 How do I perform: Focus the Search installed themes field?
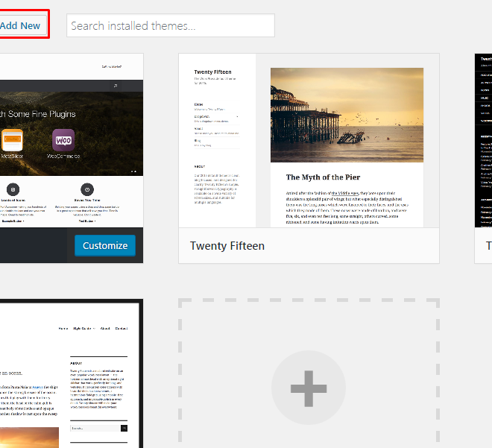pyautogui.click(x=171, y=25)
